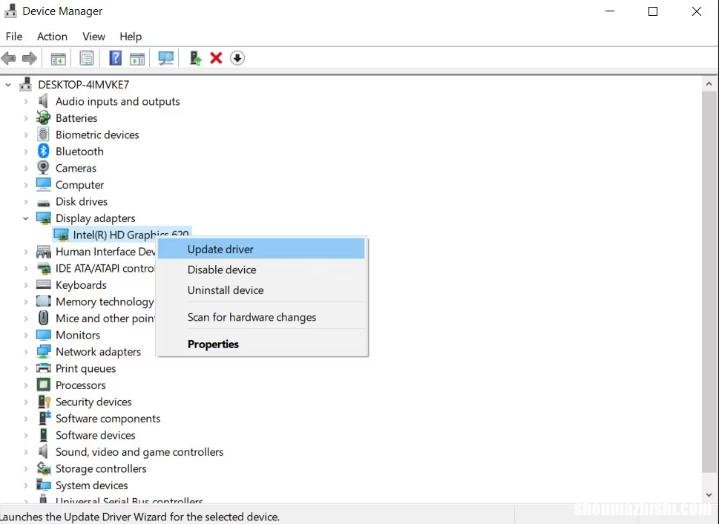Expand the Sound, video and game controllers node
The image size is (722, 524).
click(x=26, y=452)
